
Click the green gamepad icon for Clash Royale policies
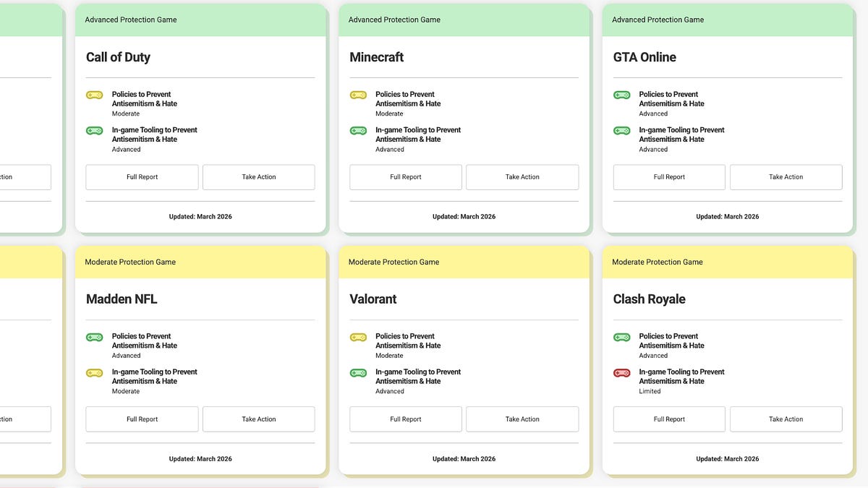point(622,337)
